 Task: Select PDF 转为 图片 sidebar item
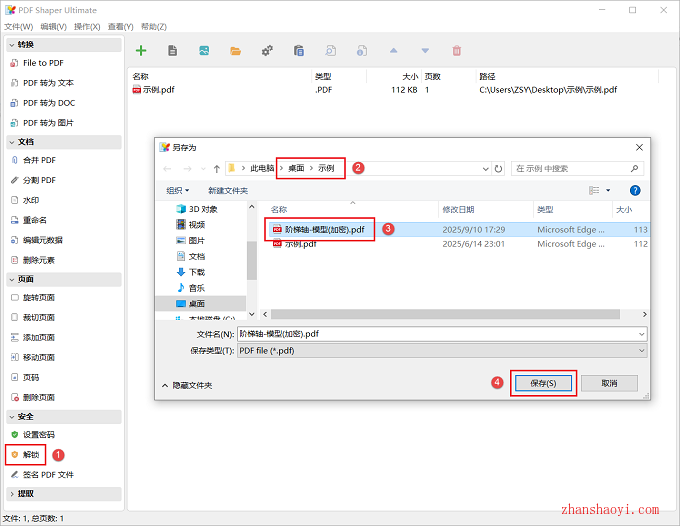coord(48,123)
